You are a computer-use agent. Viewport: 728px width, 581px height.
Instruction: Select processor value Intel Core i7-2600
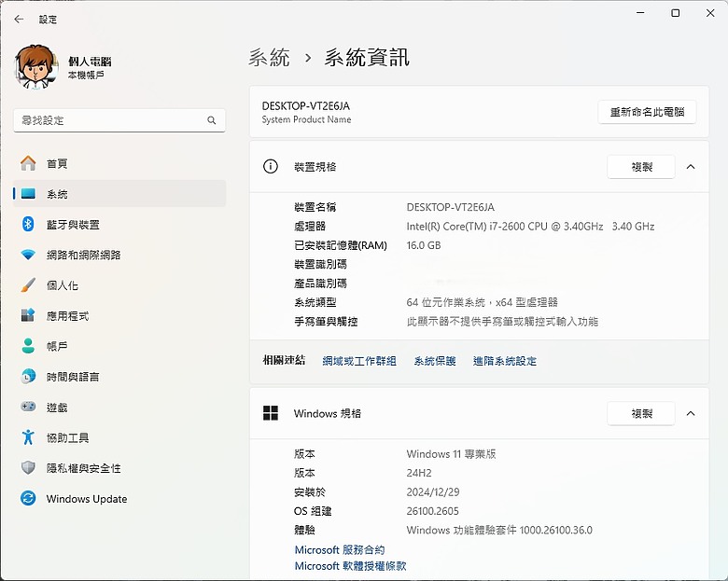[x=531, y=227]
